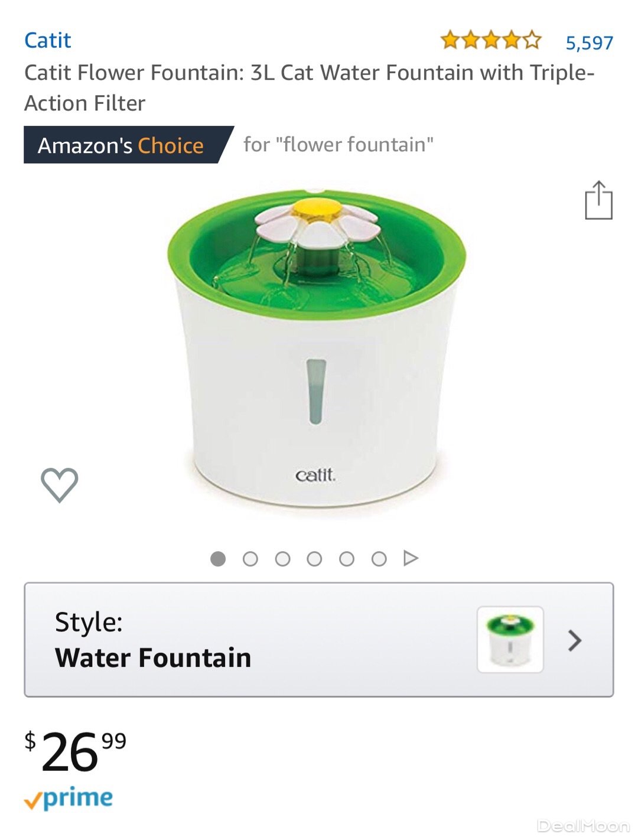This screenshot has height=840, width=638.
Task: Add to wishlist with the heart icon
Action: tap(59, 485)
